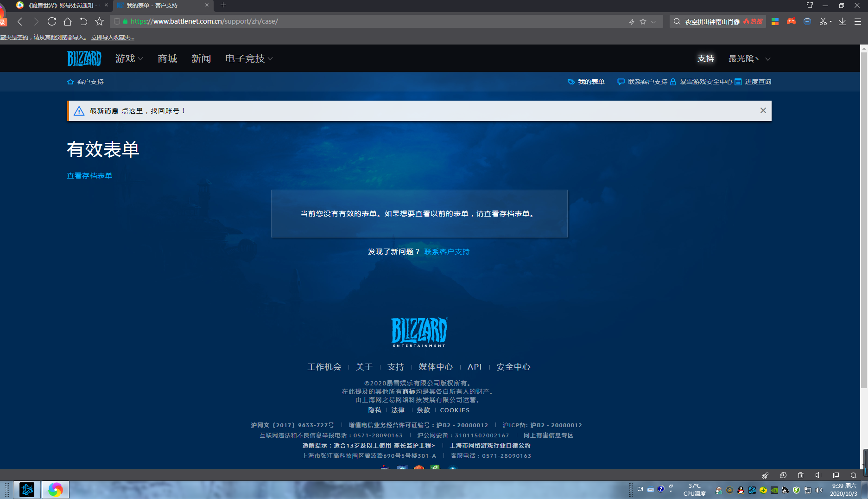Image resolution: width=868 pixels, height=499 pixels.
Task: Click 客户支持 breadcrumb home link
Action: (x=85, y=82)
